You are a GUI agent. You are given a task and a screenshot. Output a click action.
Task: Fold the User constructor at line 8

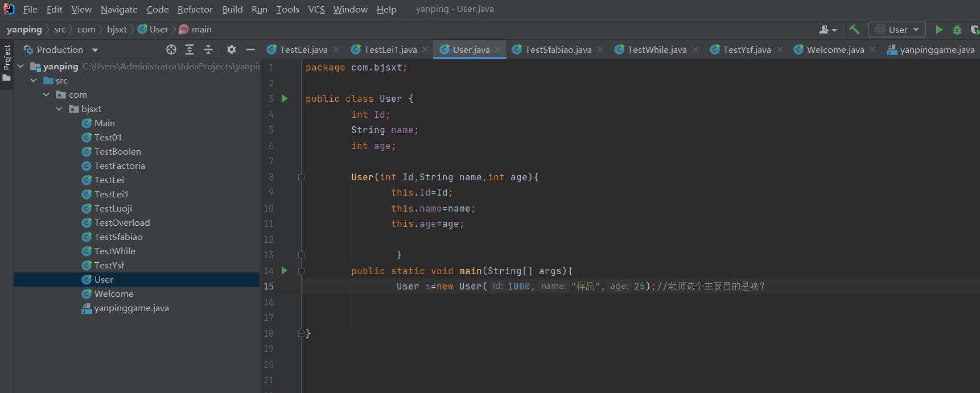point(301,177)
